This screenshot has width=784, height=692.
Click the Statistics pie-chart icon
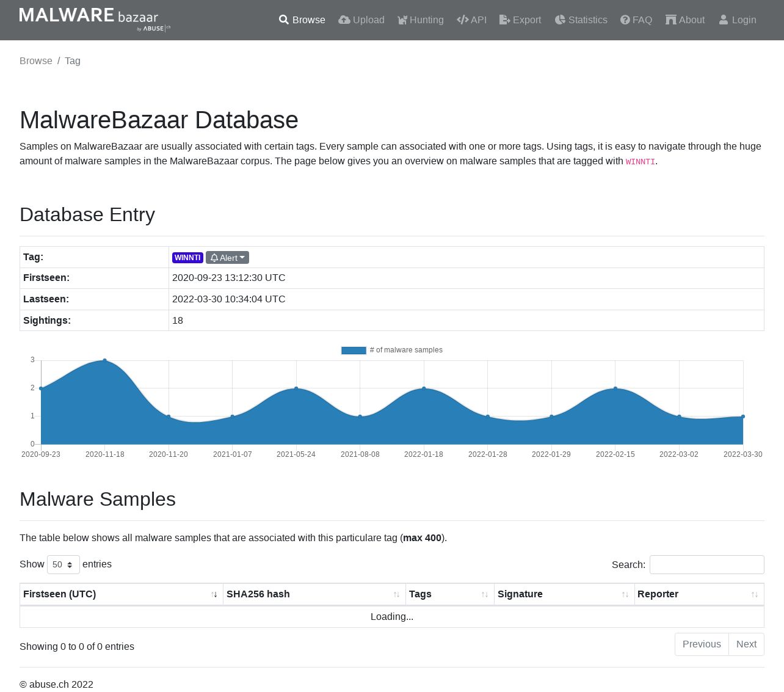coord(560,20)
